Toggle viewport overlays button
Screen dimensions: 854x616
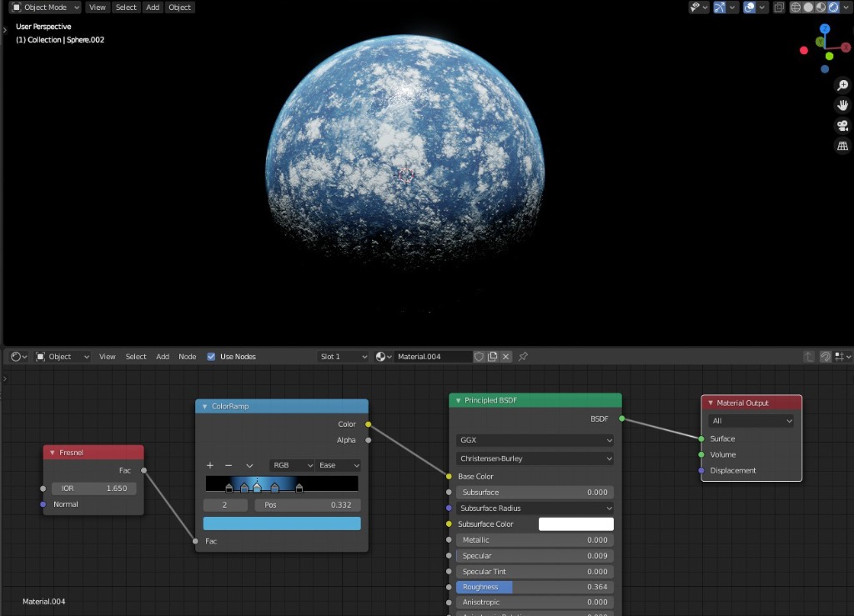[x=749, y=8]
